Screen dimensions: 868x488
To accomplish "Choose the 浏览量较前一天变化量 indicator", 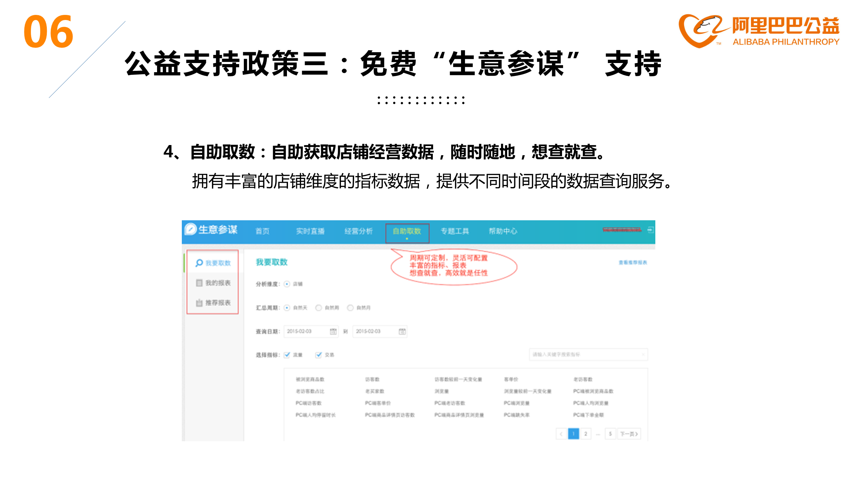I will point(527,391).
